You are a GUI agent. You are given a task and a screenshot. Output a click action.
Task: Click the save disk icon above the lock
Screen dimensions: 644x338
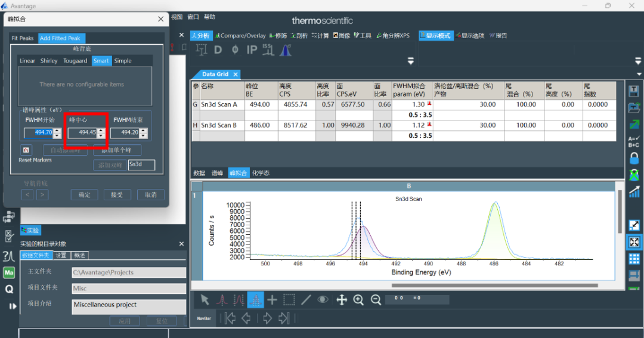634,91
